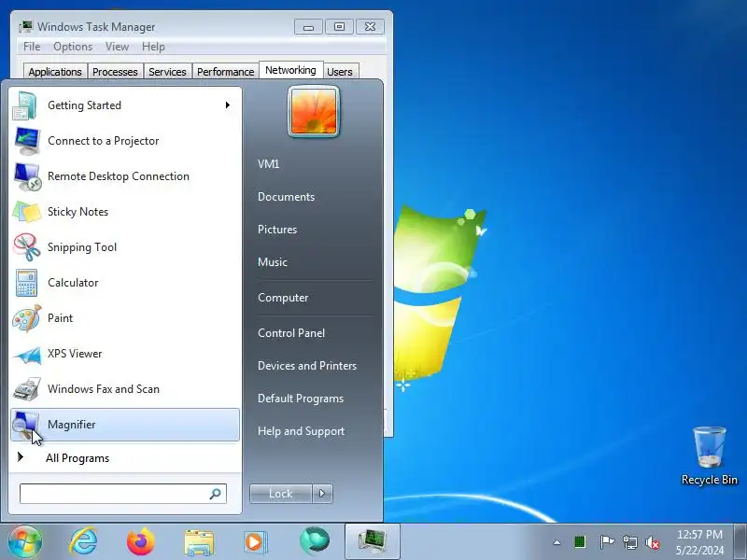
Task: Switch to the Performance tab
Action: pos(225,72)
